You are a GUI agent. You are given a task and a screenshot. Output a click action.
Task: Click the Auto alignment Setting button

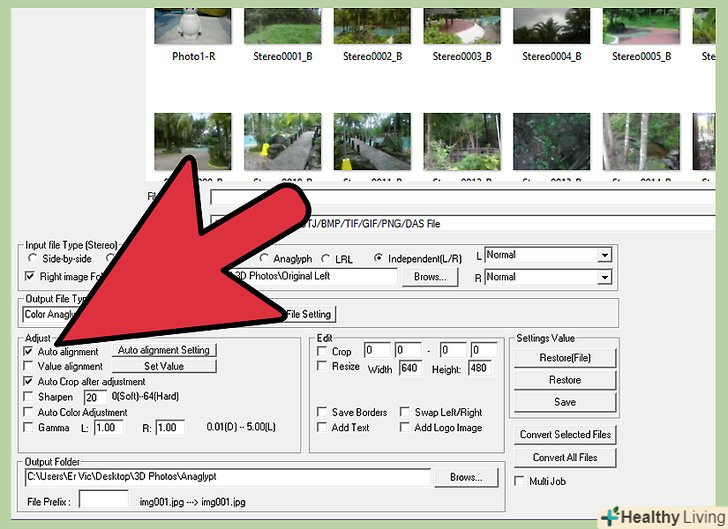(164, 350)
